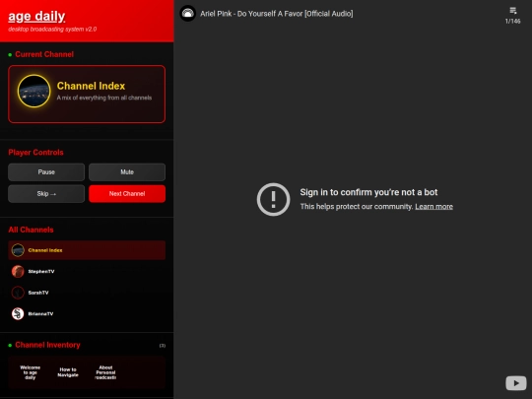
Task: Mute the broadcast audio
Action: click(x=127, y=172)
